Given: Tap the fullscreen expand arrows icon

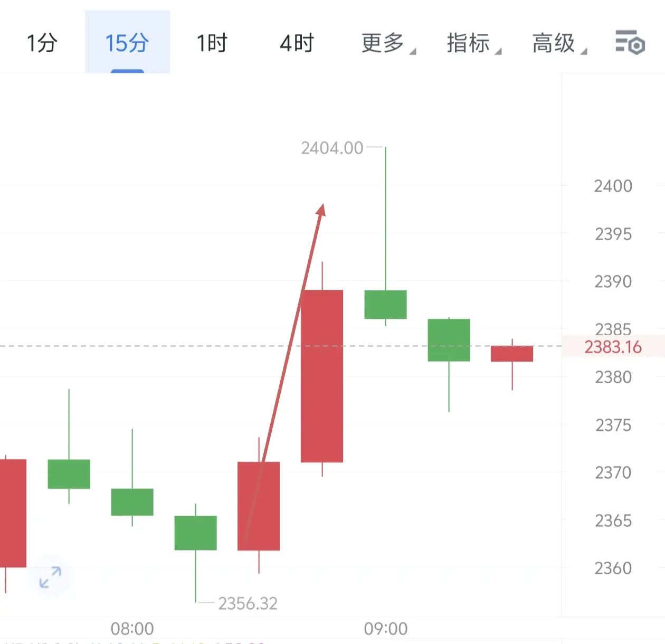Looking at the screenshot, I should pyautogui.click(x=51, y=577).
